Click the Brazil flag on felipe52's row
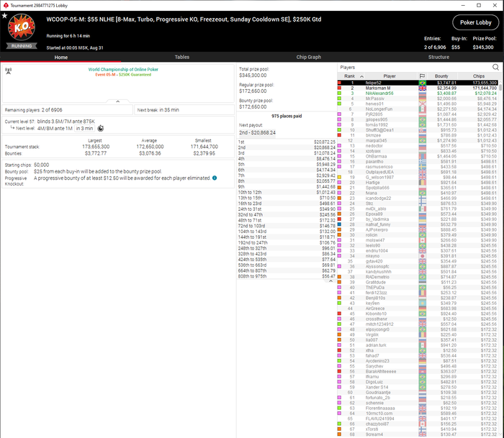The height and width of the screenshot is (438, 504). point(423,83)
